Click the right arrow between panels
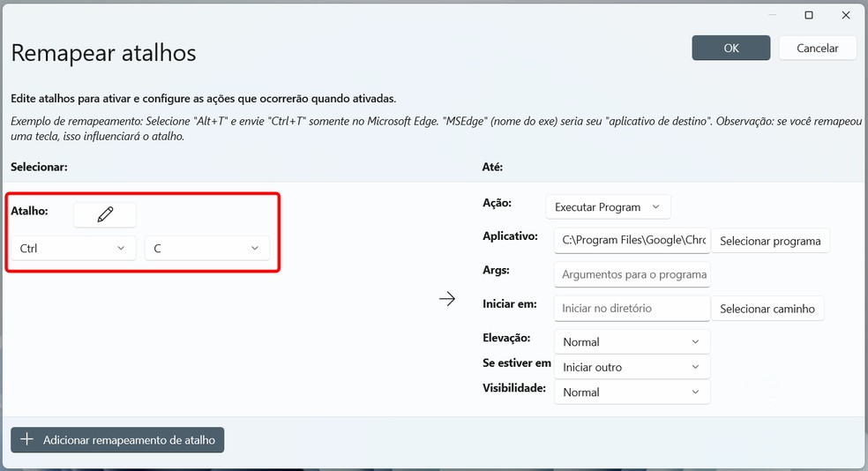The width and height of the screenshot is (868, 471). click(447, 299)
